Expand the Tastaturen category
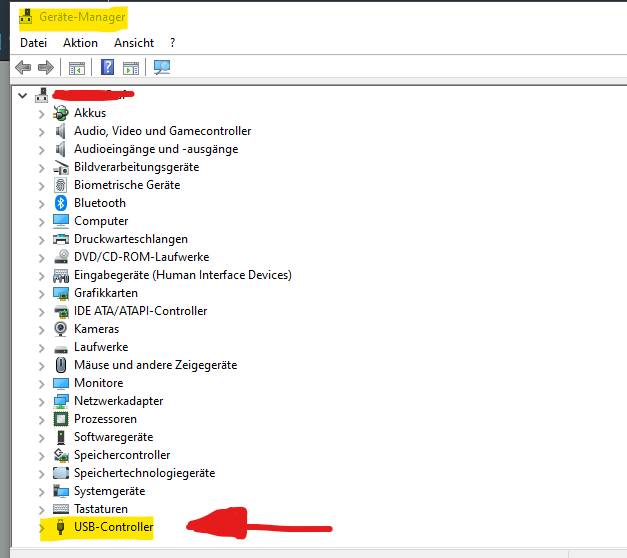Screen dimensions: 627x558 [42, 510]
